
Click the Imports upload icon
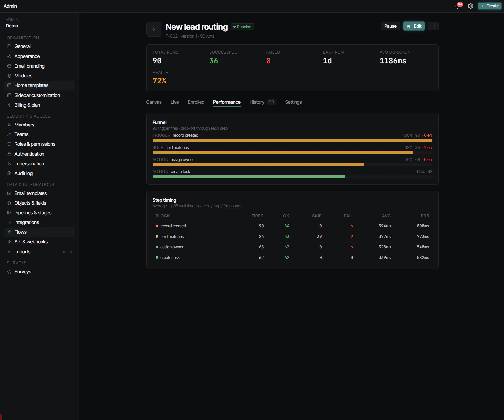click(x=9, y=252)
